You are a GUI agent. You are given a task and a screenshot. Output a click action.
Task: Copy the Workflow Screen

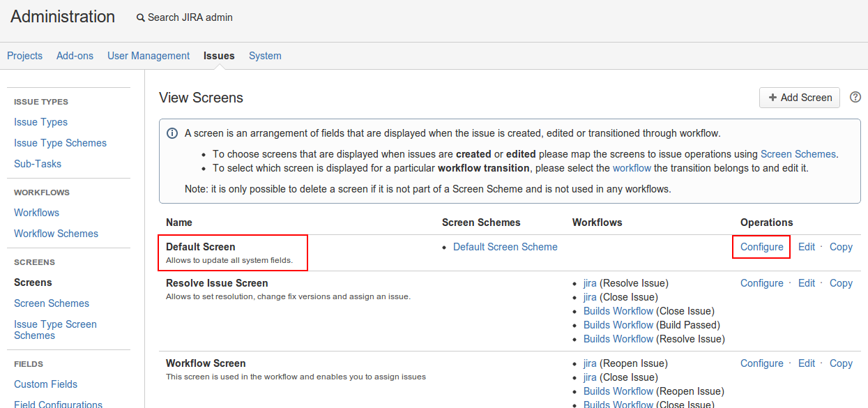point(841,363)
